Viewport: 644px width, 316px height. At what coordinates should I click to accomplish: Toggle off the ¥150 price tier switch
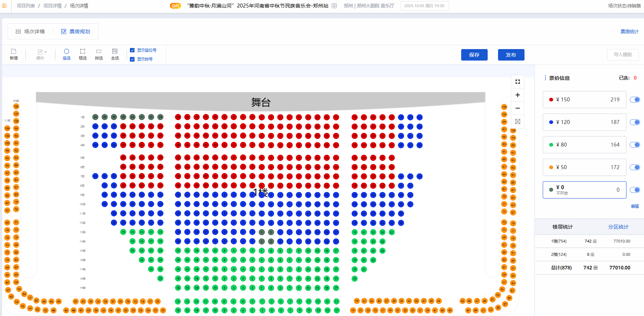click(635, 100)
